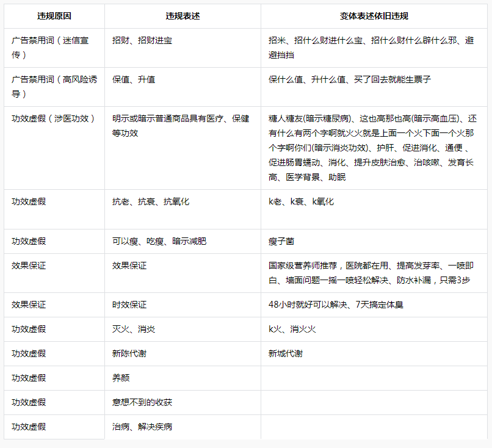Click the cell beginning 招米、招什么财进什么宝
The image size is (492, 448).
374,48
